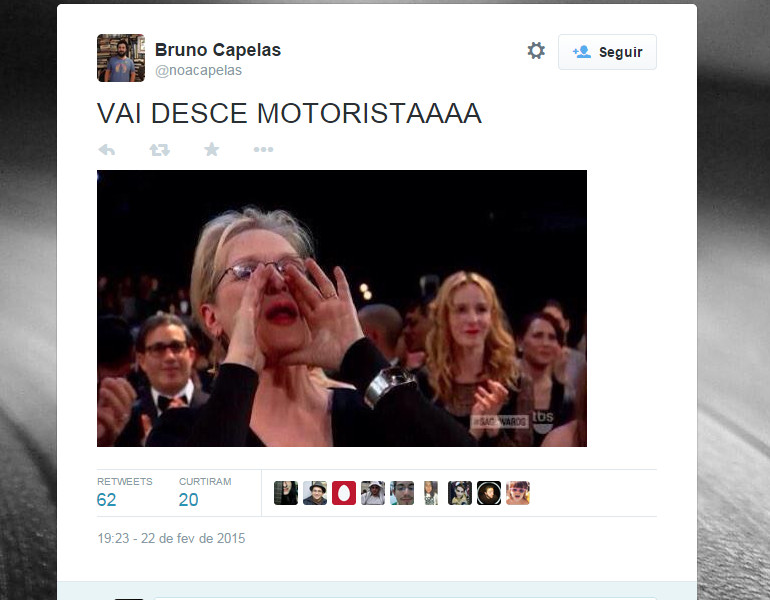Click the dark circular portrait avatar

click(489, 493)
